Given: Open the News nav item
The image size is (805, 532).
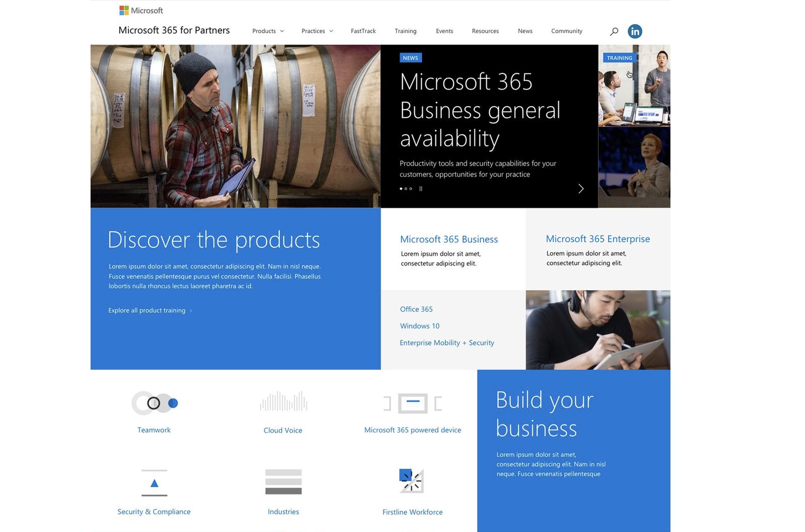Looking at the screenshot, I should (525, 31).
